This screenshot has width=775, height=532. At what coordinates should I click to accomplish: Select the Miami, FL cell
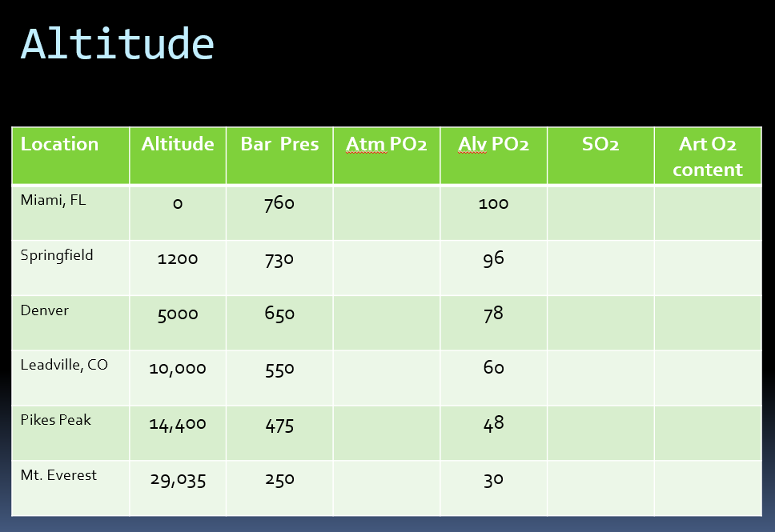(x=53, y=201)
